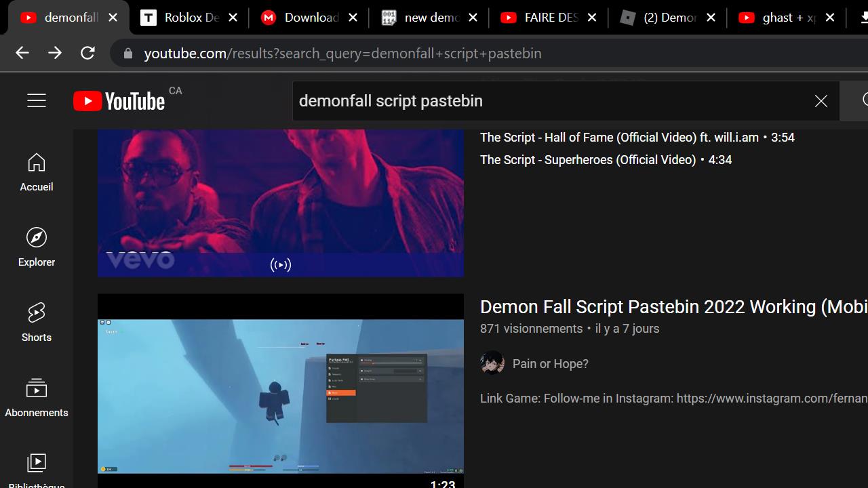Close the Download tab
Viewport: 868px width, 488px height.
[353, 18]
